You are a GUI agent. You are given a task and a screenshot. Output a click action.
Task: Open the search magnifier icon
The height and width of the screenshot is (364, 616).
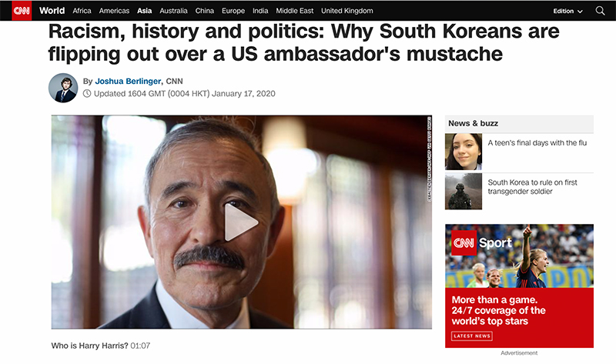(600, 11)
